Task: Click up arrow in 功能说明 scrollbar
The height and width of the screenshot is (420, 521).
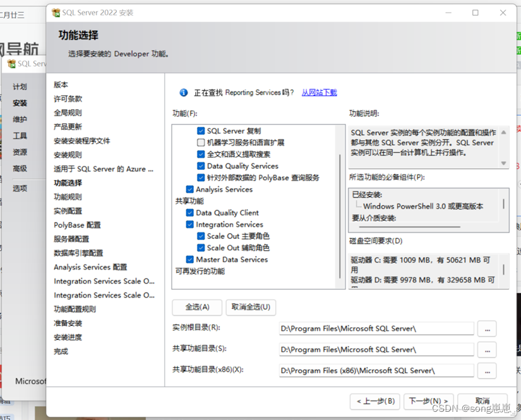Action: click(x=504, y=132)
